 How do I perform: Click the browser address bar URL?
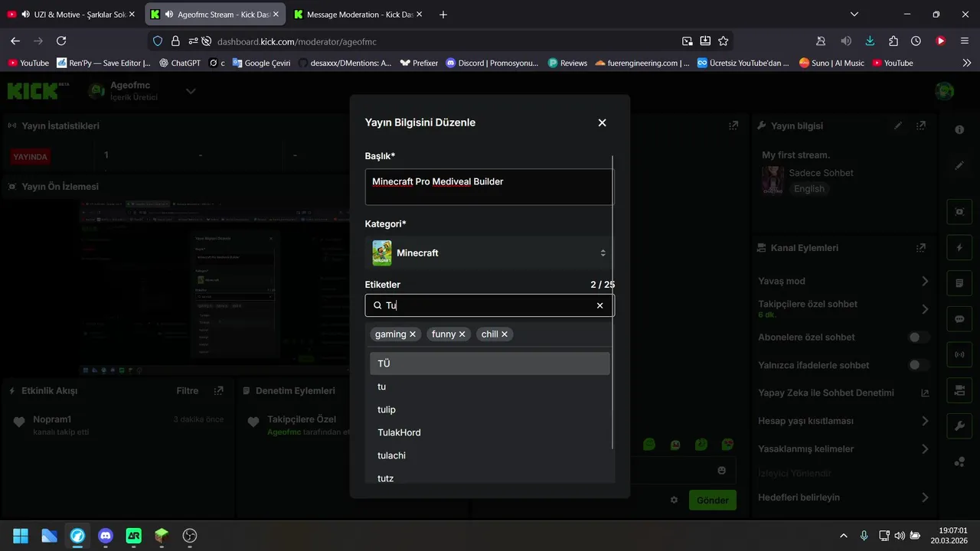pos(297,41)
